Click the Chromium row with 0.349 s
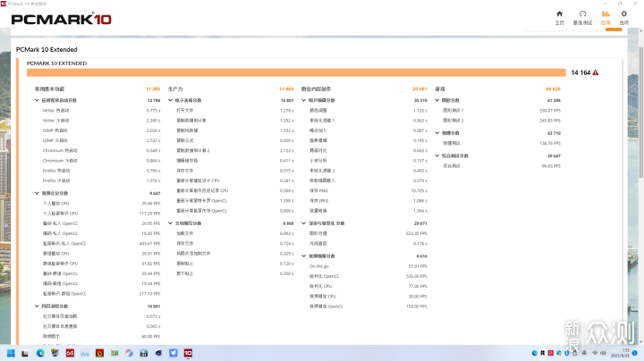The image size is (644, 361). (101, 150)
